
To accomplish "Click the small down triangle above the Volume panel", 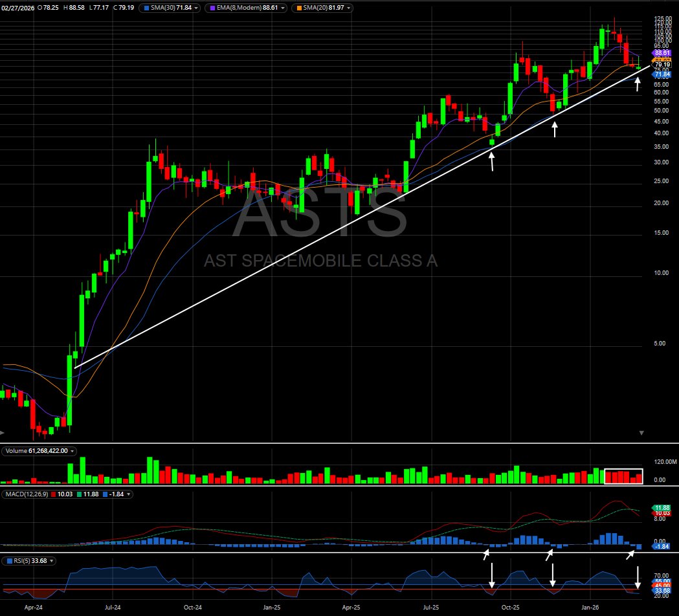I will [641, 433].
